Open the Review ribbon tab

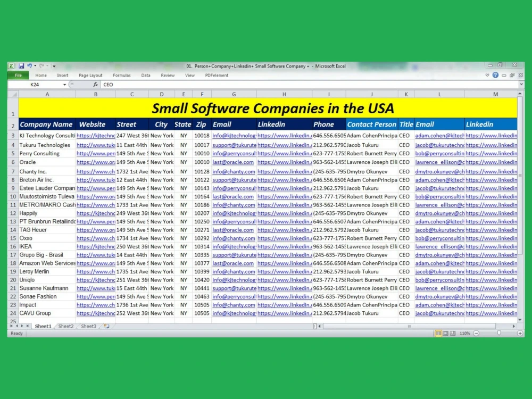(x=168, y=76)
